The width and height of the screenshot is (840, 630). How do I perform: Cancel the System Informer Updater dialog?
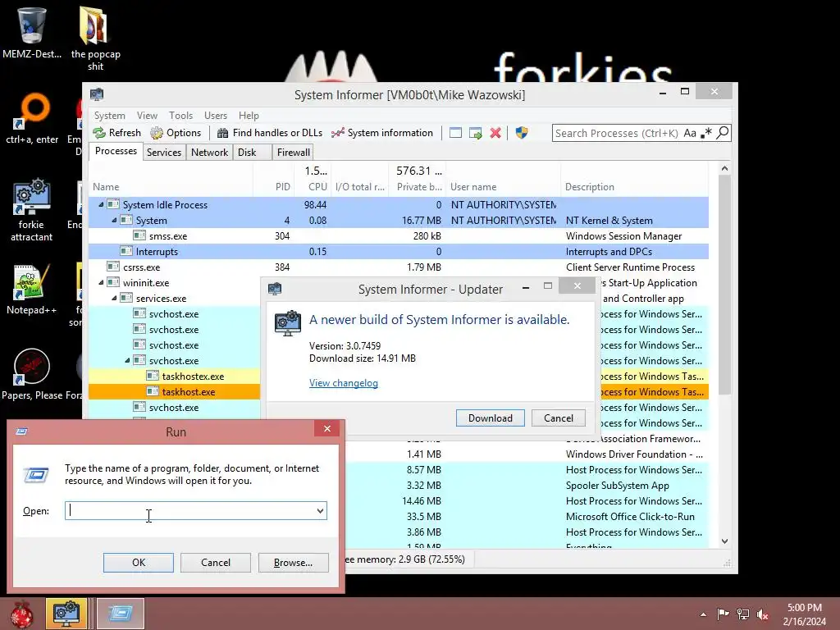[558, 418]
